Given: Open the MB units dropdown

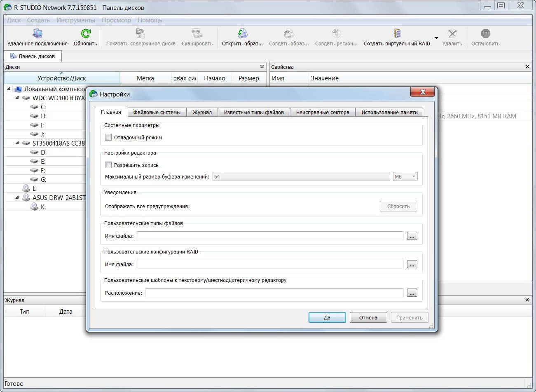Looking at the screenshot, I should point(405,176).
